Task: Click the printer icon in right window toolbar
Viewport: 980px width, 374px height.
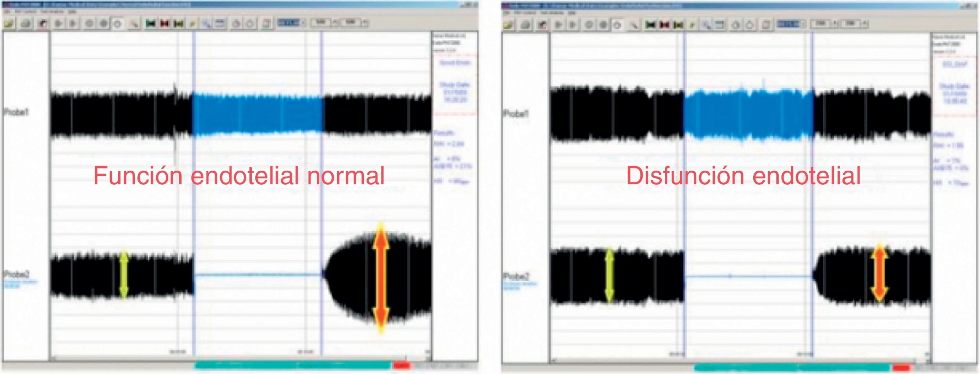Action: pos(525,25)
